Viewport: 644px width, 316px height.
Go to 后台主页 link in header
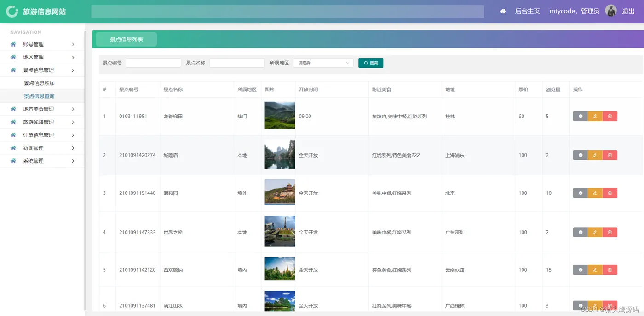tap(527, 11)
